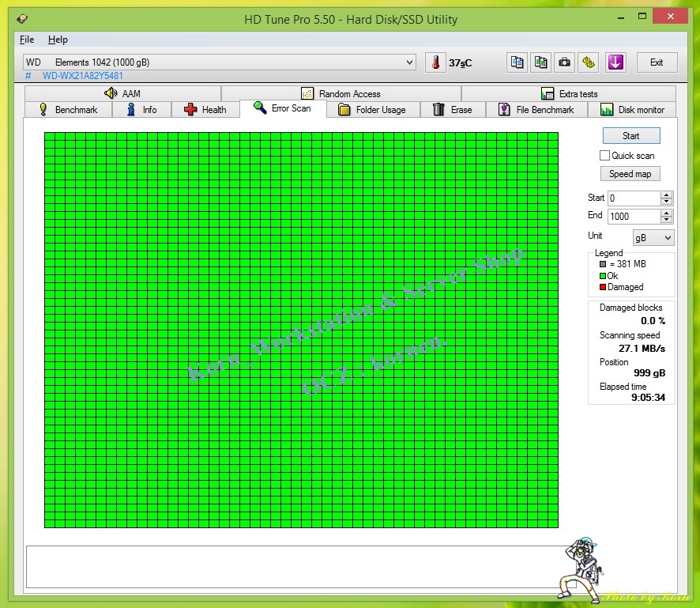Image resolution: width=700 pixels, height=608 pixels.
Task: Minimize the HD Tune Pro window
Action: point(620,17)
